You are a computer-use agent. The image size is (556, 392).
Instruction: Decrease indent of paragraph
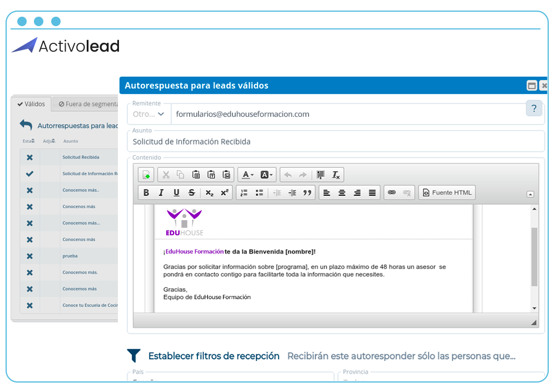[x=277, y=192]
